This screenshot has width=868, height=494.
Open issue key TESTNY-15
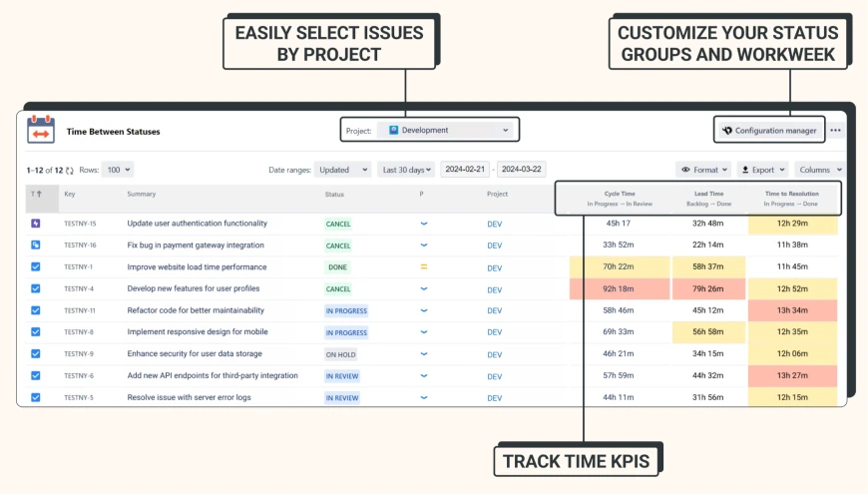pos(80,224)
